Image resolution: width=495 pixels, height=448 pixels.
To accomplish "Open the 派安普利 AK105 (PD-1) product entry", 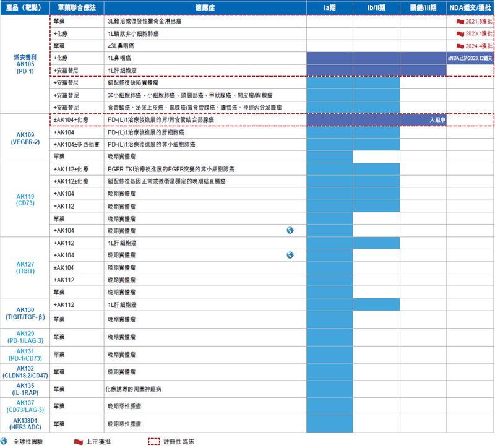I will [x=25, y=64].
